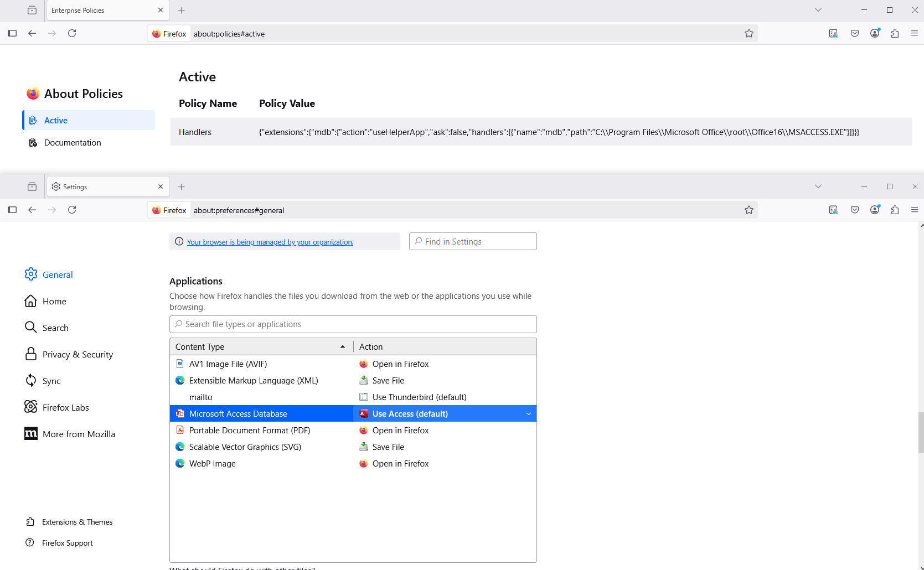Viewport: 924px width, 570px height.
Task: Select Scalable Vector Graphics (SVG) row
Action: coord(353,447)
